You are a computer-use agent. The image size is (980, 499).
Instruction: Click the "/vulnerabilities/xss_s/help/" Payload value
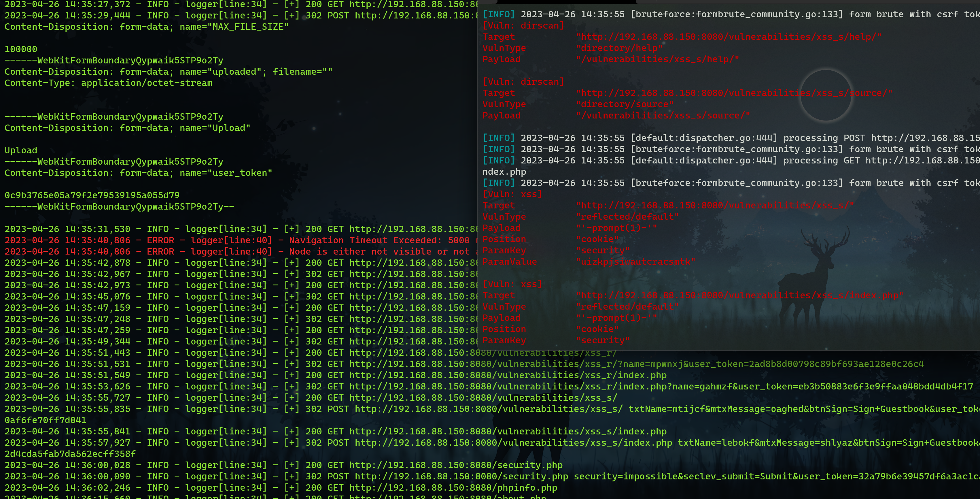pyautogui.click(x=657, y=59)
